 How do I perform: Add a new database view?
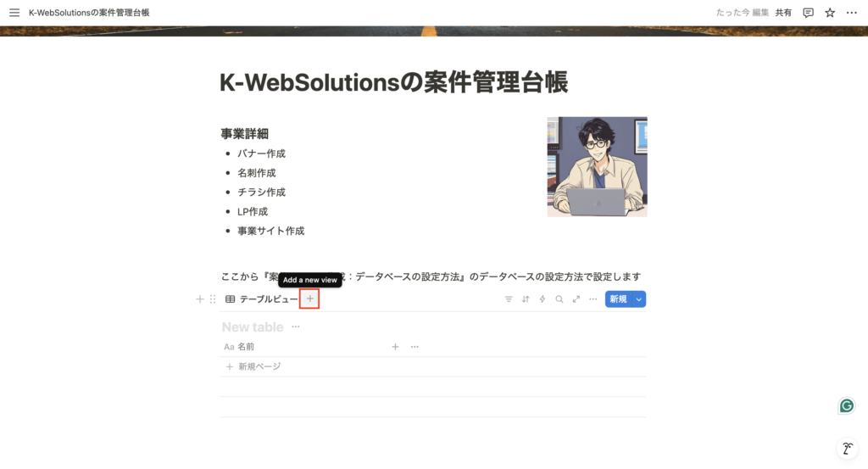[x=310, y=299]
